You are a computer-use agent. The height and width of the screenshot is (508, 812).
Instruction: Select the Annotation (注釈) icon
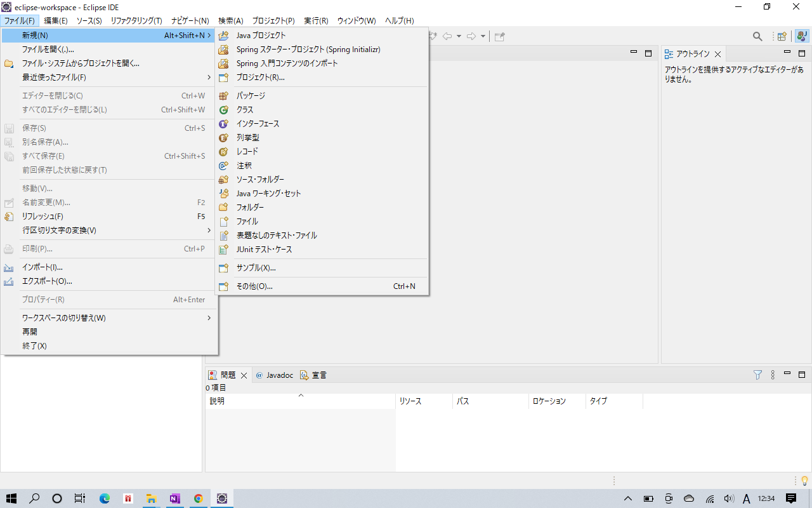pyautogui.click(x=223, y=166)
